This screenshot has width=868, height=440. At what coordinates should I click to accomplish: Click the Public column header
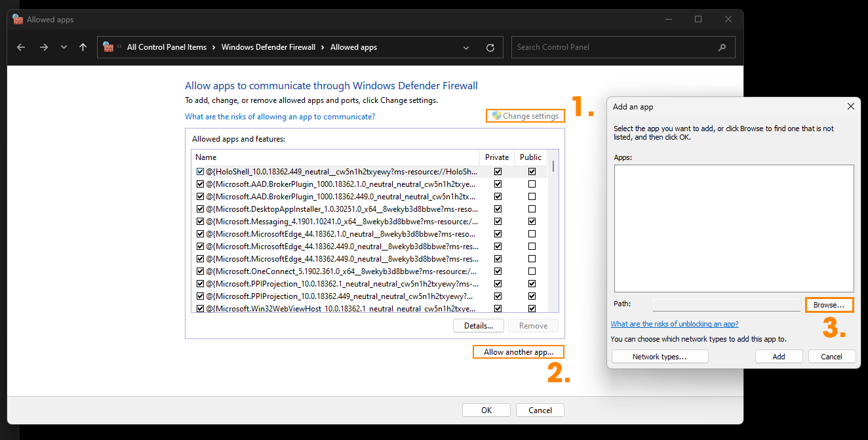pyautogui.click(x=530, y=157)
